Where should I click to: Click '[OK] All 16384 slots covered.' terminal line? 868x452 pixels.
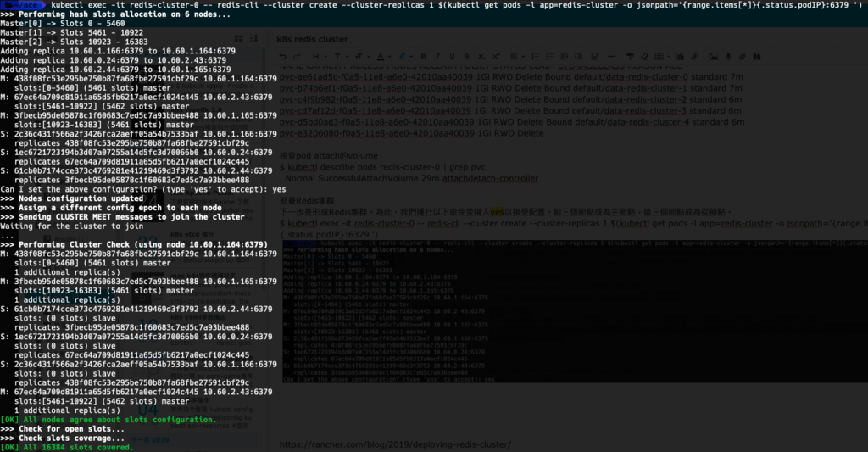66,448
